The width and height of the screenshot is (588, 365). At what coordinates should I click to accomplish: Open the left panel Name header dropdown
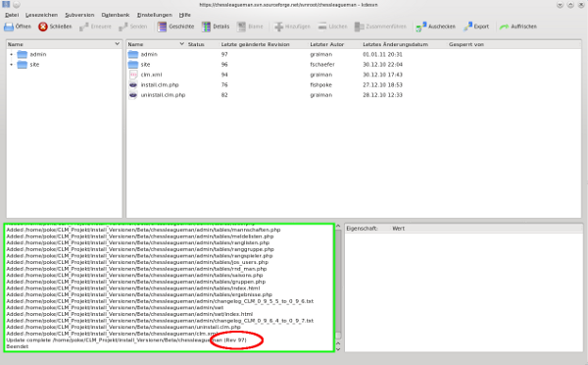117,44
